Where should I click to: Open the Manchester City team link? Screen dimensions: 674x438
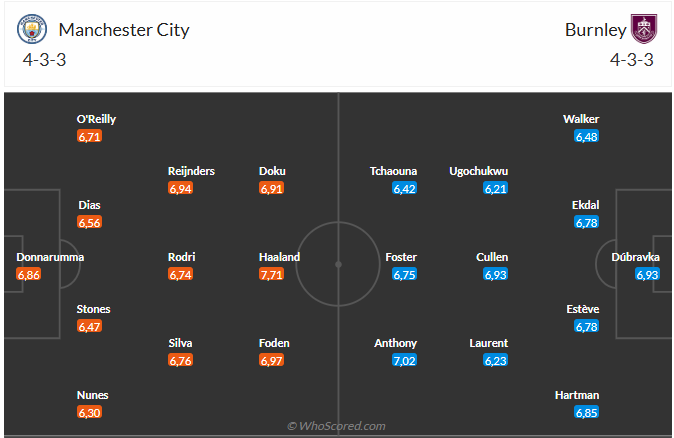pyautogui.click(x=124, y=30)
